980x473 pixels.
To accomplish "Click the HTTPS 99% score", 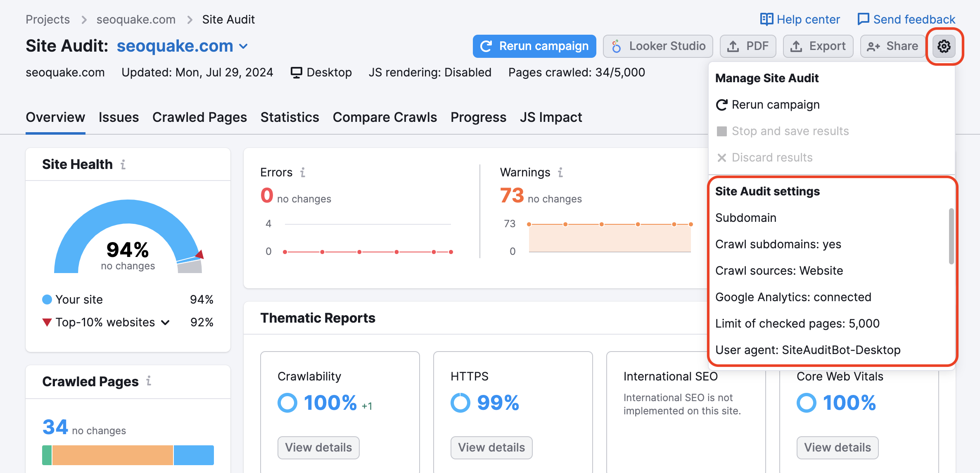I will click(x=498, y=403).
